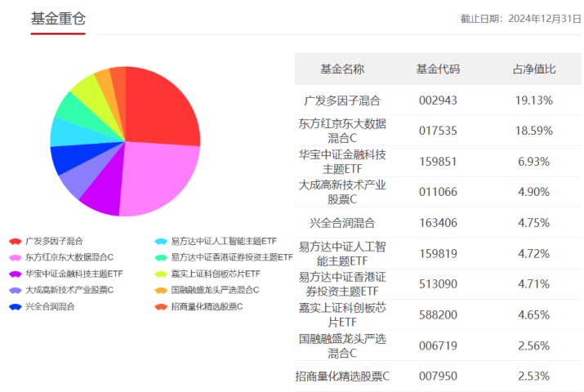Click the blue 兴全合润混合 legend swatch

point(16,307)
